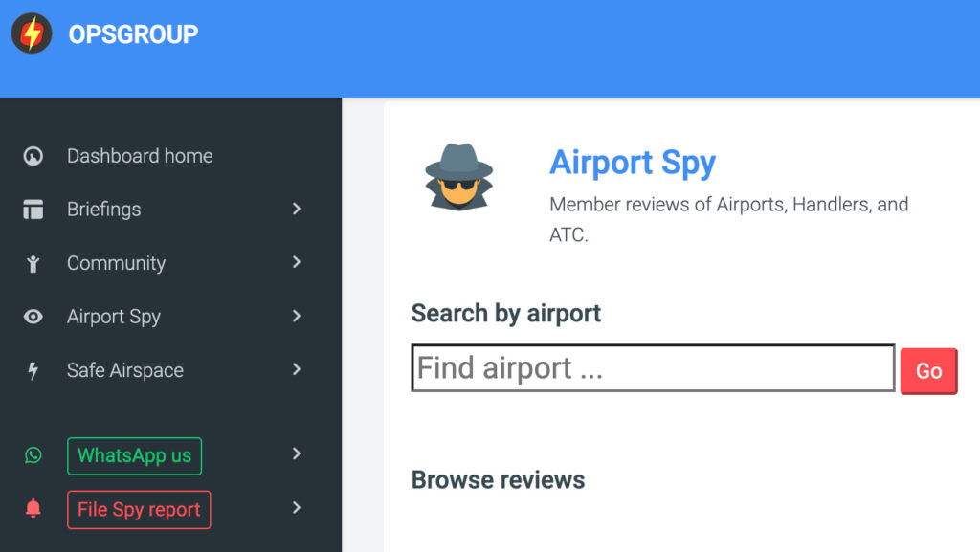The width and height of the screenshot is (980, 552).
Task: Select Safe Airspace in the sidebar
Action: pyautogui.click(x=125, y=370)
